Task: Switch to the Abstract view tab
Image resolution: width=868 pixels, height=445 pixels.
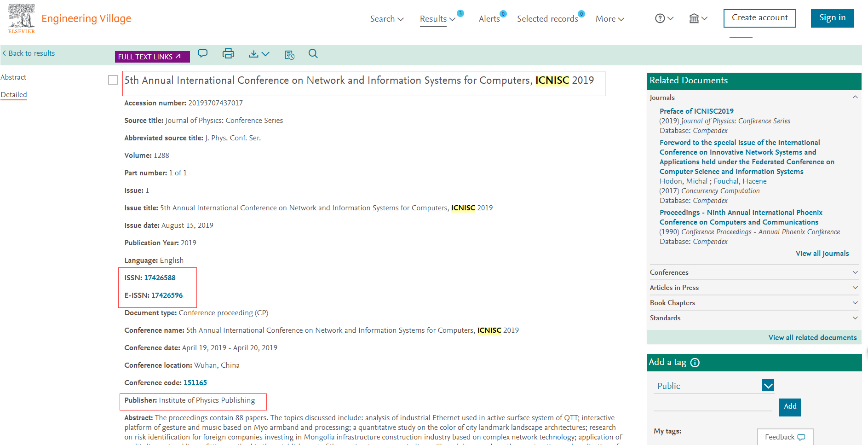Action: coord(13,77)
